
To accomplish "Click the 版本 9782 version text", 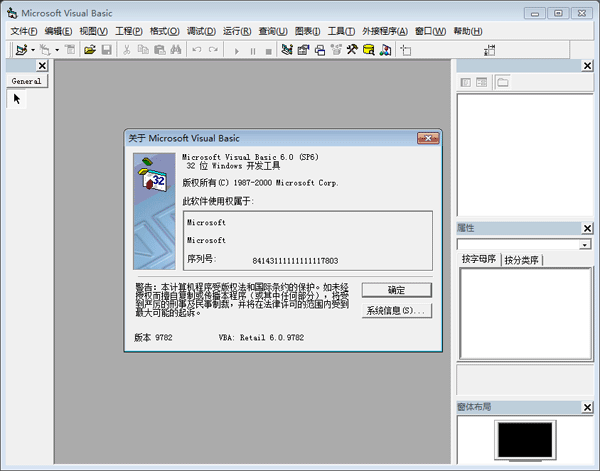I will (153, 337).
